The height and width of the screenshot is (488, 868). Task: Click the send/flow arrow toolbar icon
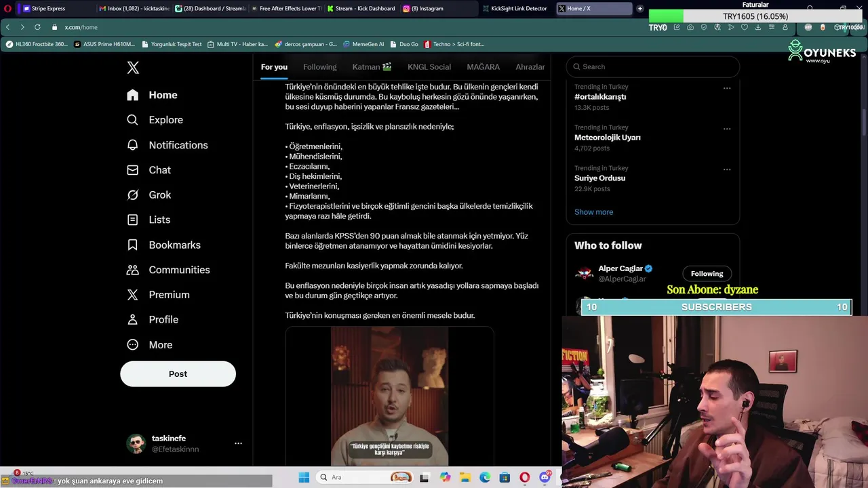coord(731,27)
